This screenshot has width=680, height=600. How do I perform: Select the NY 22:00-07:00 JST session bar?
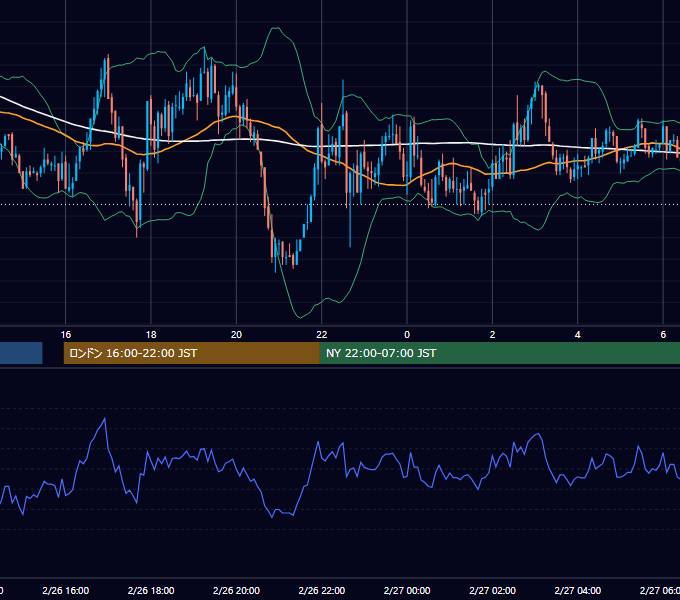[x=500, y=353]
